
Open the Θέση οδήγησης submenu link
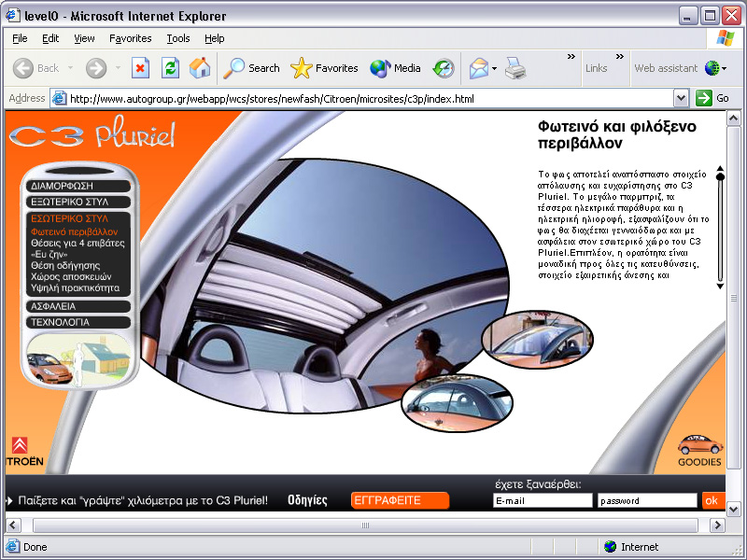point(65,265)
